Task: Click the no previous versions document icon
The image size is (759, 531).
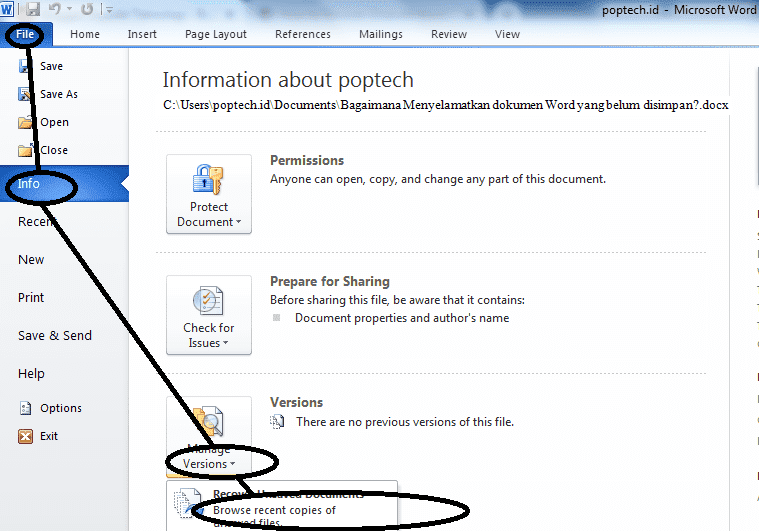Action: (277, 422)
